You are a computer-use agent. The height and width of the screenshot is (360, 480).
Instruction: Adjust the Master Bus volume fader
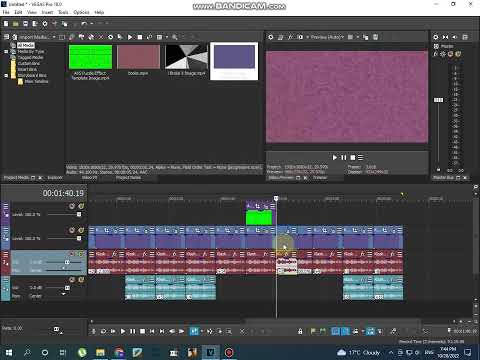438,100
